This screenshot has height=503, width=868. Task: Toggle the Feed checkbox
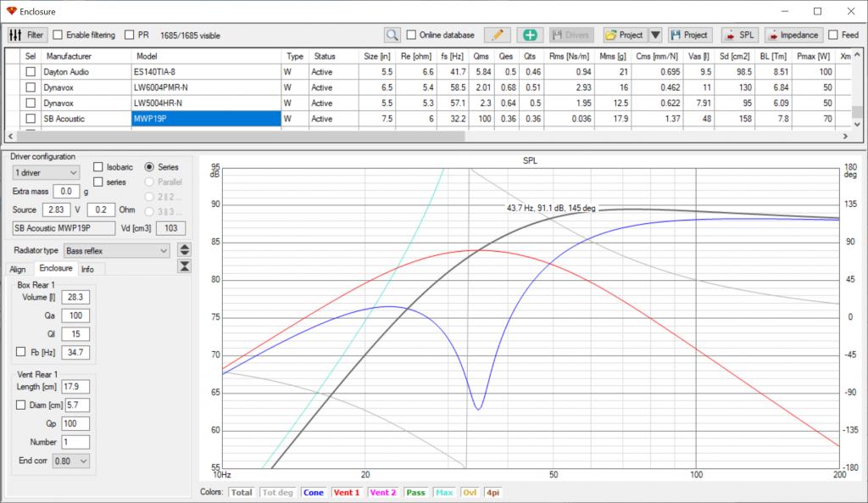pyautogui.click(x=833, y=35)
